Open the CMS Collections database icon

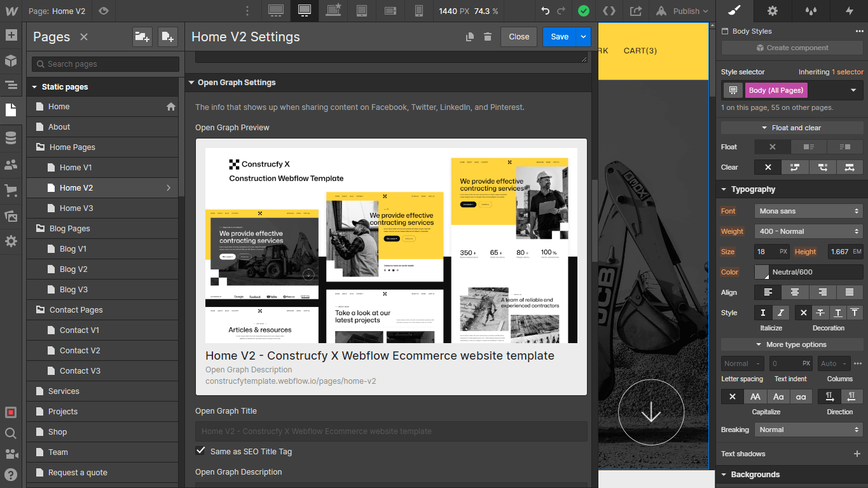pos(11,138)
